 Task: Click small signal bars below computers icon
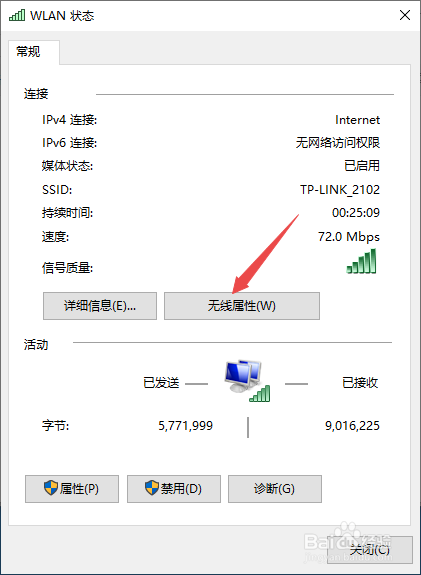(260, 393)
